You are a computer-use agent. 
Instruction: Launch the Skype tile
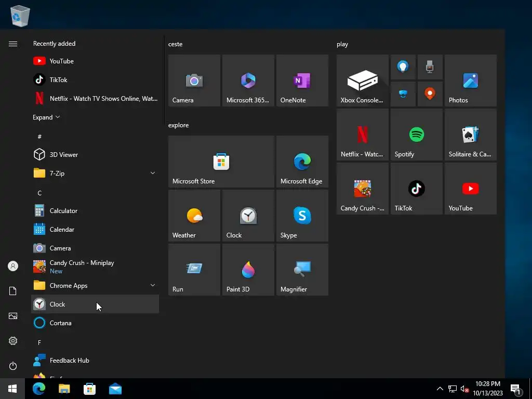[302, 216]
